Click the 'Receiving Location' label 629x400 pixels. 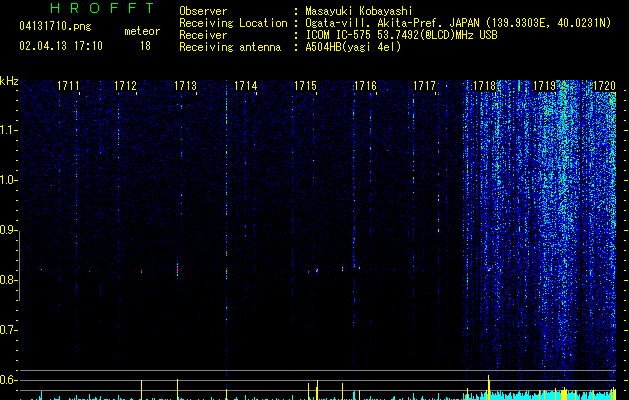[233, 23]
